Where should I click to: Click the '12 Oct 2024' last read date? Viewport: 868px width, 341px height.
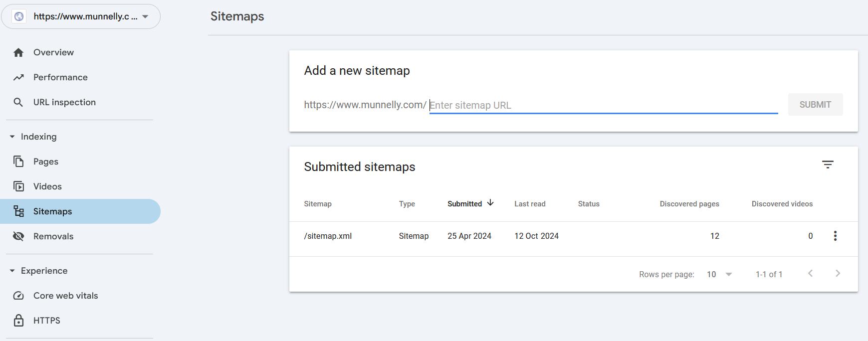click(537, 236)
